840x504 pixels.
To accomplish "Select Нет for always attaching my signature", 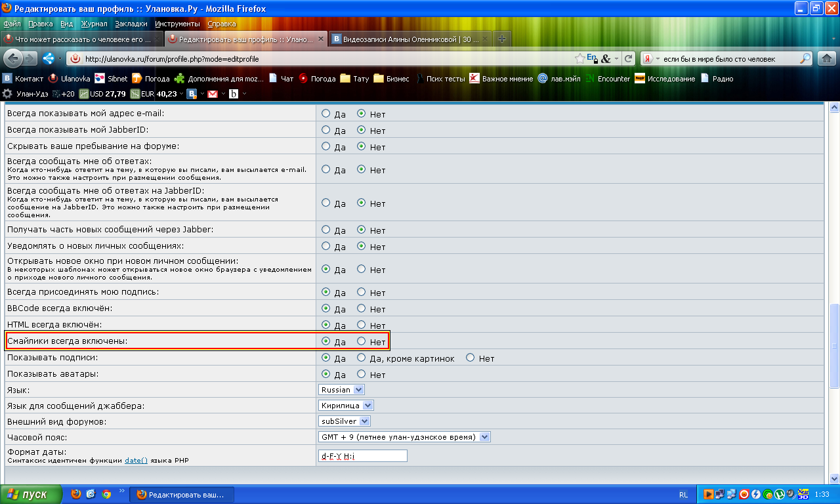I will click(x=361, y=292).
